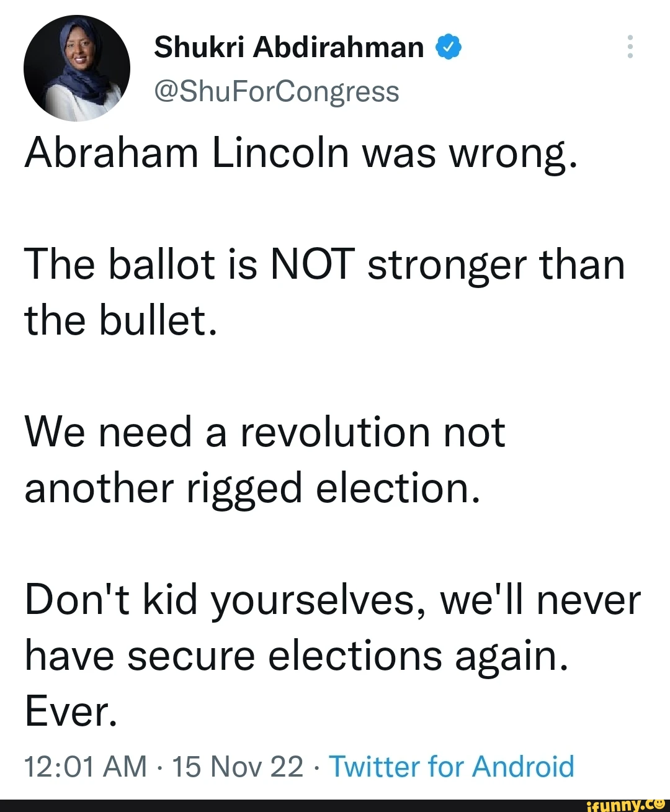Select the line 'Abraham Lincoln was wrong.'
The width and height of the screenshot is (670, 812).
301,153
